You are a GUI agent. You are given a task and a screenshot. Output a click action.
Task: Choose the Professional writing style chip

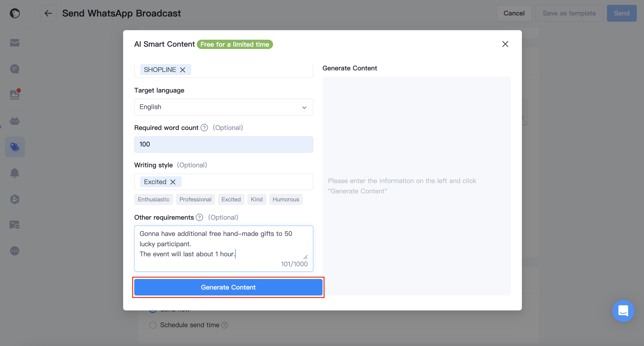coord(195,200)
